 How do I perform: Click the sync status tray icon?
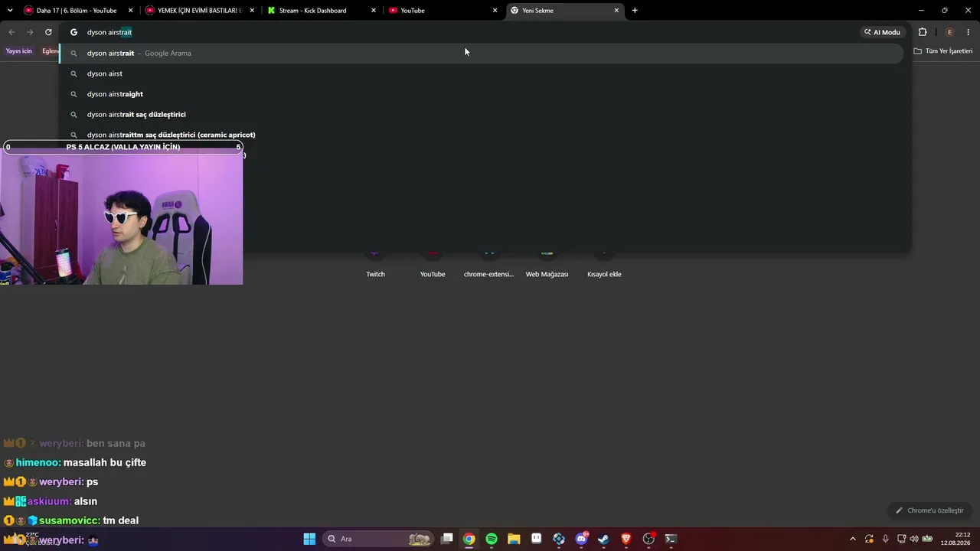coord(869,539)
